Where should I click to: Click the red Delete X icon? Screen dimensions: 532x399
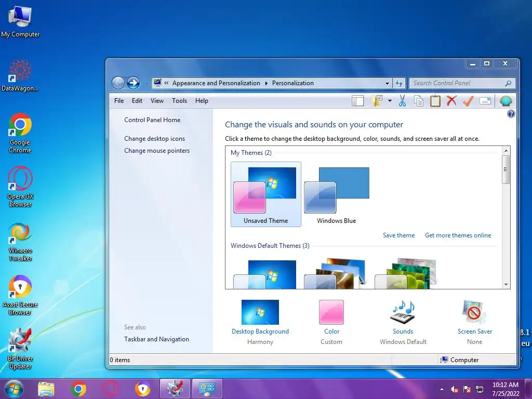pos(451,101)
